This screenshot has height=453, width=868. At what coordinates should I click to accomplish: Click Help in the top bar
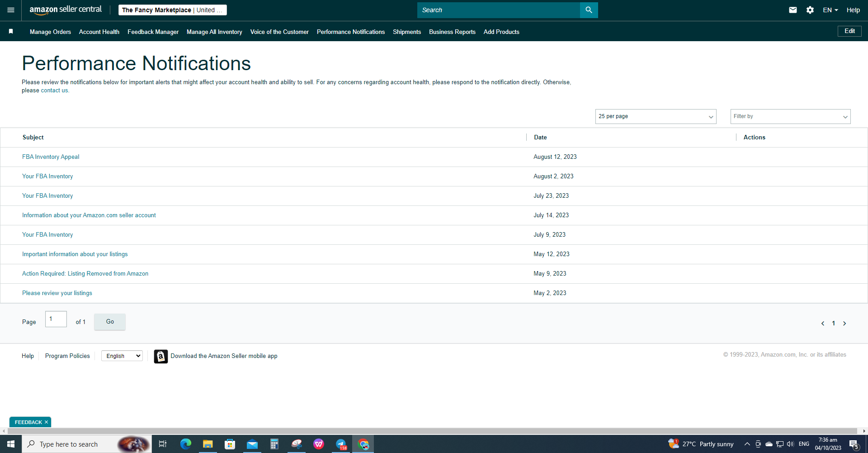tap(853, 10)
